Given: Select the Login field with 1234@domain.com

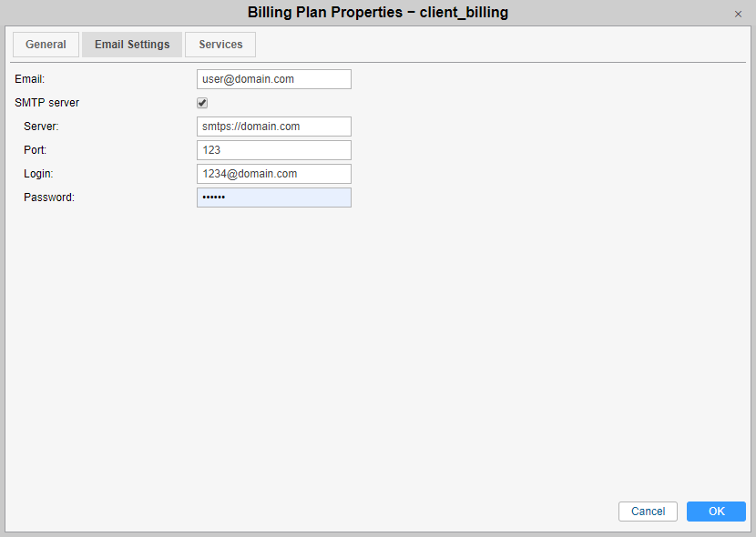Looking at the screenshot, I should pyautogui.click(x=274, y=173).
